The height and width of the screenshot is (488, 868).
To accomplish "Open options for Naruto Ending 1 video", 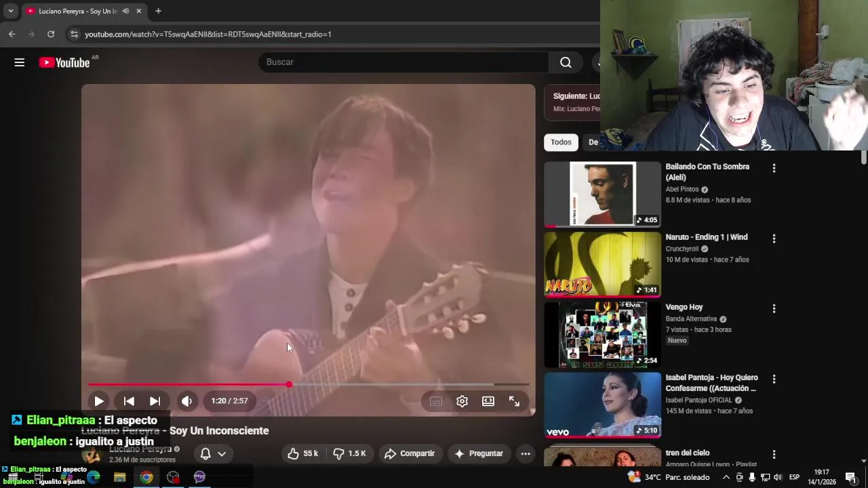I will tap(774, 239).
